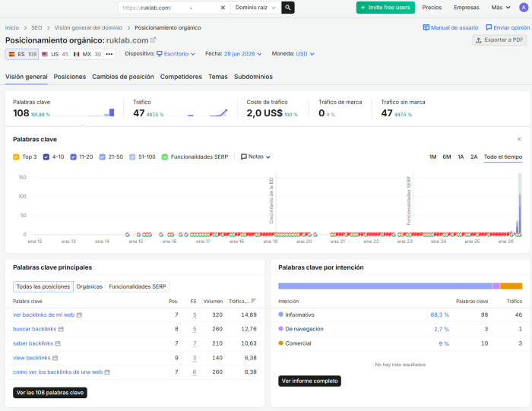Click the Enviar opinión chat icon
The width and height of the screenshot is (532, 411).
tap(489, 27)
